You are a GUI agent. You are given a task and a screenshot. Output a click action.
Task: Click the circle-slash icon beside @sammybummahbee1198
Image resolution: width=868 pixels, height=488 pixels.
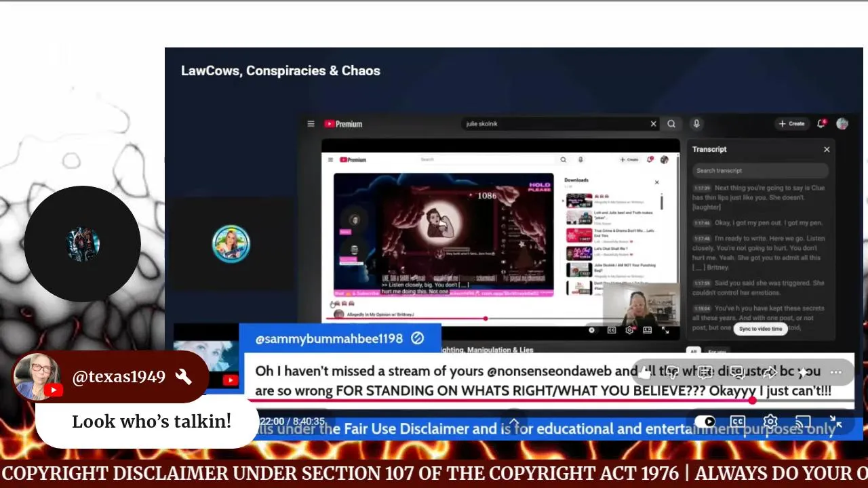[x=417, y=338]
